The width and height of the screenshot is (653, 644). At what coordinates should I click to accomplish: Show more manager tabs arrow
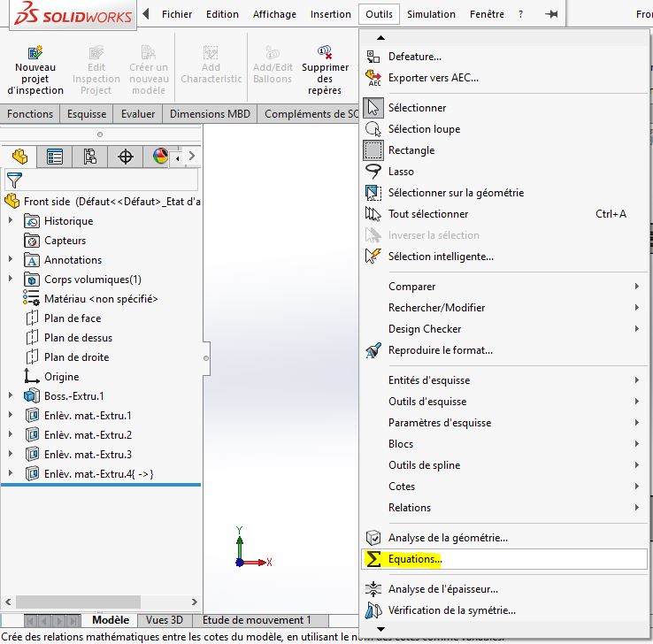click(x=192, y=156)
